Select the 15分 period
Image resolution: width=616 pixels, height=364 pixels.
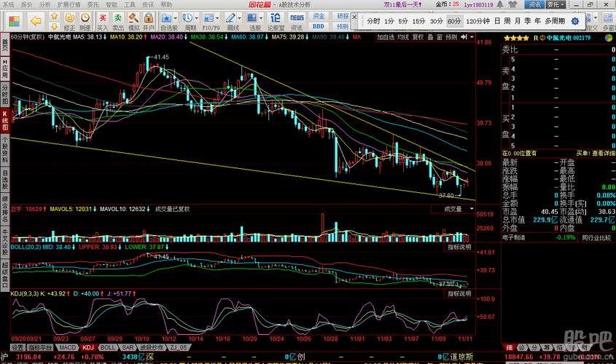tap(418, 21)
